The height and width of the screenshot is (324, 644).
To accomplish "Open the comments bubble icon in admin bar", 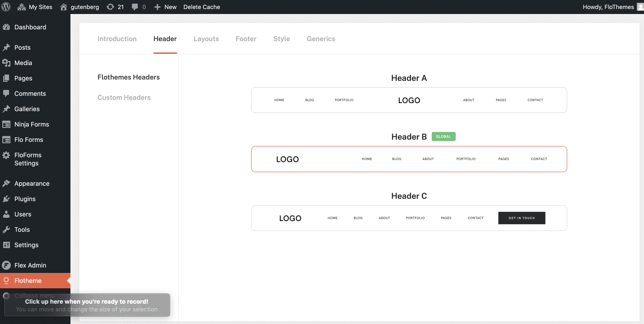I will click(135, 7).
